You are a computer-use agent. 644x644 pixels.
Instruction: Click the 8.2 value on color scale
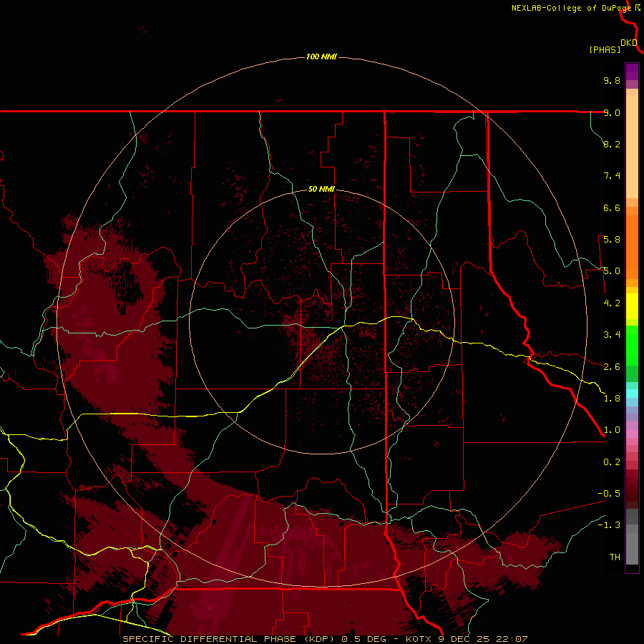pos(612,144)
